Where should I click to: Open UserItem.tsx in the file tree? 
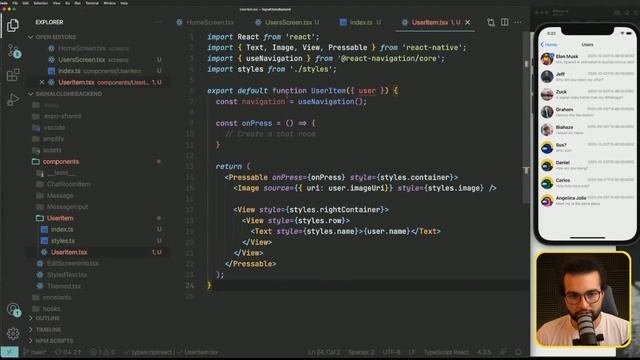tap(69, 252)
